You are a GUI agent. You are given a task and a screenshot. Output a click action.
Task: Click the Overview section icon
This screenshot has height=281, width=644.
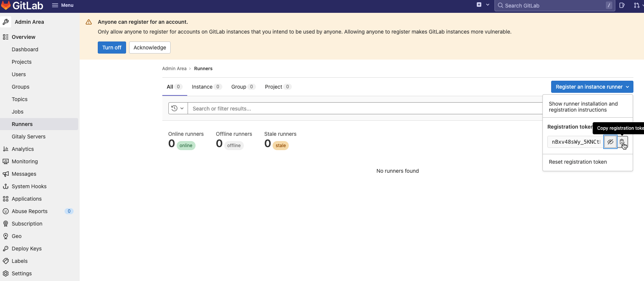click(x=6, y=37)
